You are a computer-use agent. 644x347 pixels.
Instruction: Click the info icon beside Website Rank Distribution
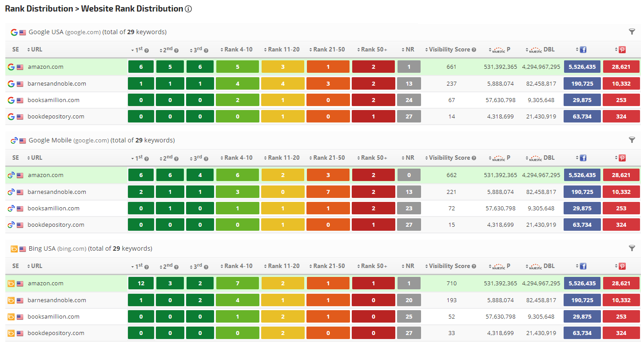(x=188, y=9)
